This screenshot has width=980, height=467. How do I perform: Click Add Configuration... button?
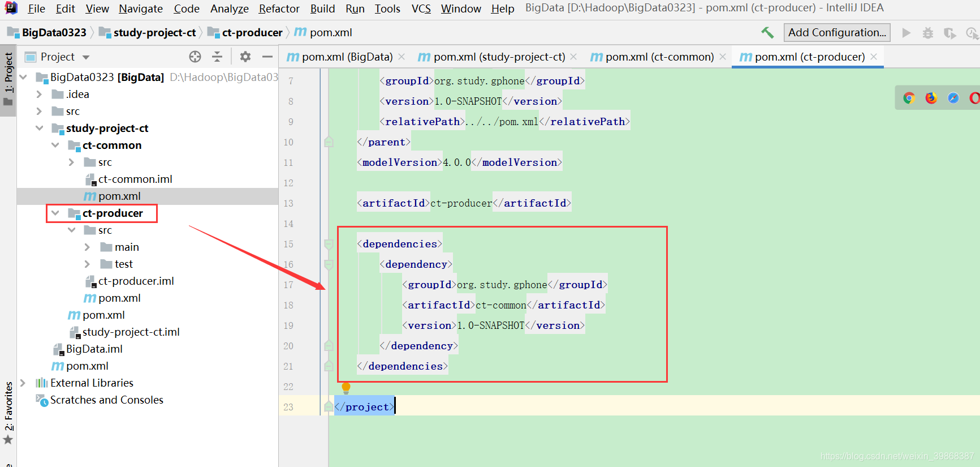(x=837, y=32)
